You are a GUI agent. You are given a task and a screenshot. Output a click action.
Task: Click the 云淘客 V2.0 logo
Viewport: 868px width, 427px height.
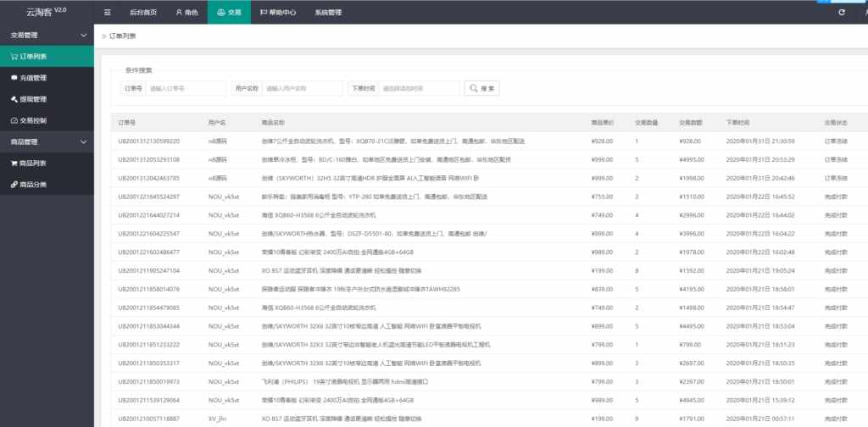(x=47, y=12)
